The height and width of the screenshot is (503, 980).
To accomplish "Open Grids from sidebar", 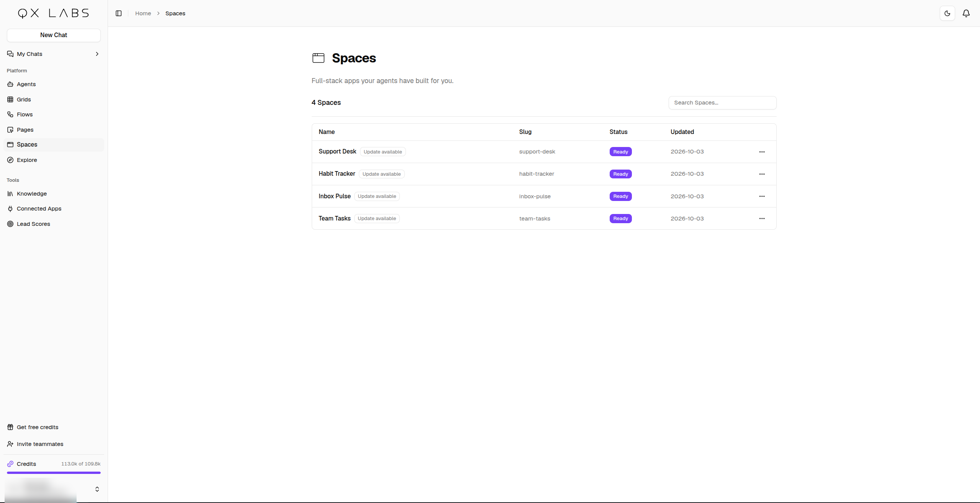I will tap(54, 100).
